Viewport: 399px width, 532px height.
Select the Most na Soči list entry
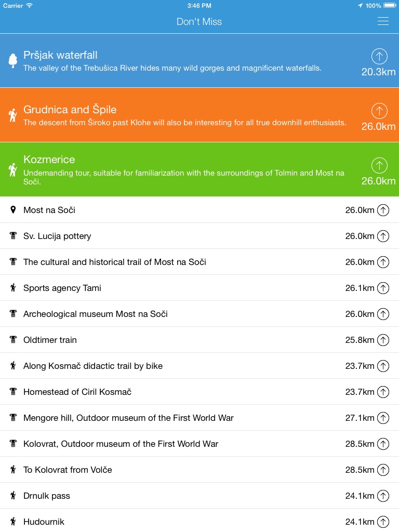[x=49, y=210]
